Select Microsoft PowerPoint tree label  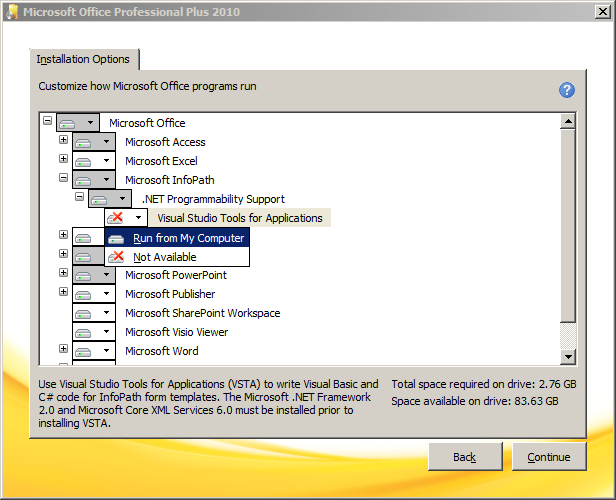[x=176, y=275]
